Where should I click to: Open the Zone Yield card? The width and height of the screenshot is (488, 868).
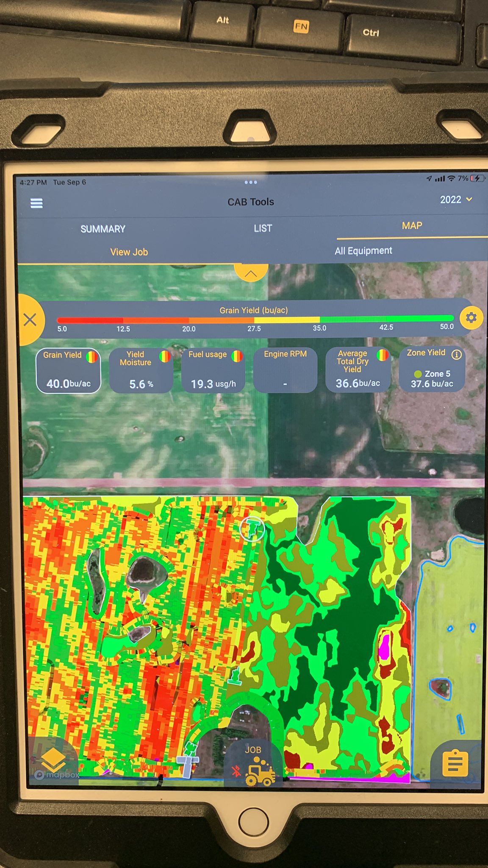[432, 369]
